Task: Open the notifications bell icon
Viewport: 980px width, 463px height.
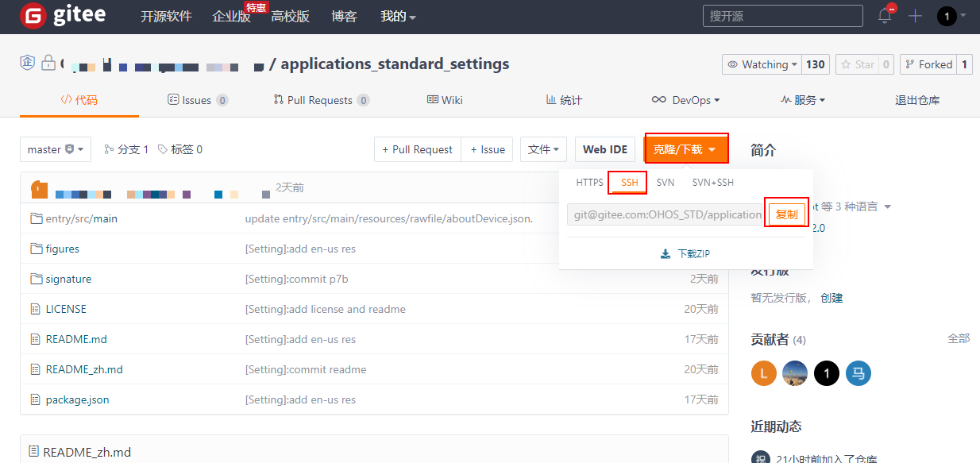Action: [885, 16]
